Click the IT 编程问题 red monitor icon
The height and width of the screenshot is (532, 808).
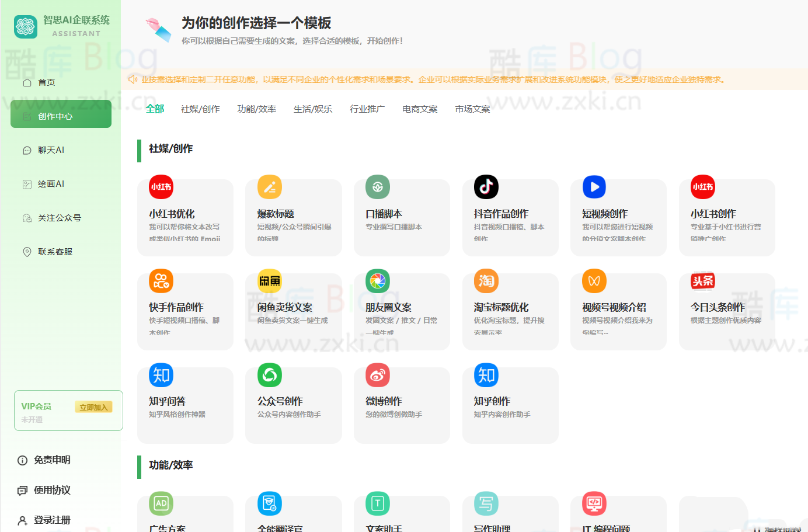click(594, 503)
